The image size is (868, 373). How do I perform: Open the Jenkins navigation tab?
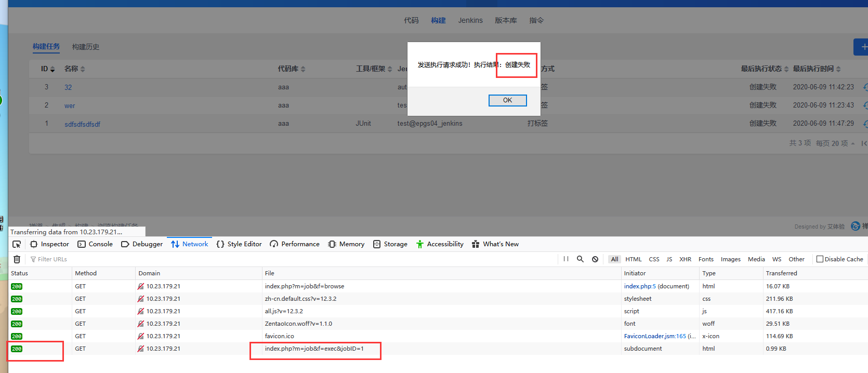click(x=470, y=20)
